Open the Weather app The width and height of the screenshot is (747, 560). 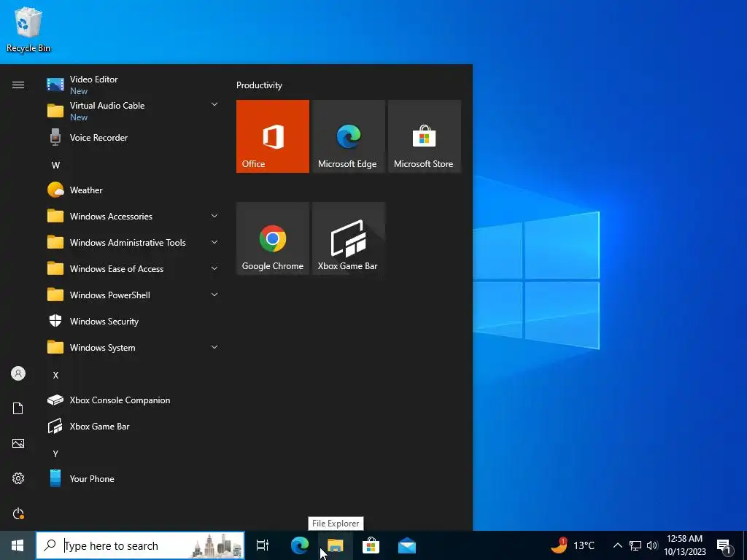[133, 190]
